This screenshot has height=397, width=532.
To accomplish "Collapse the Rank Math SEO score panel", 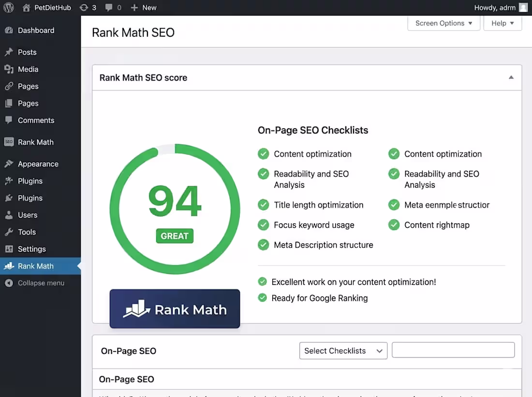I will (x=511, y=77).
